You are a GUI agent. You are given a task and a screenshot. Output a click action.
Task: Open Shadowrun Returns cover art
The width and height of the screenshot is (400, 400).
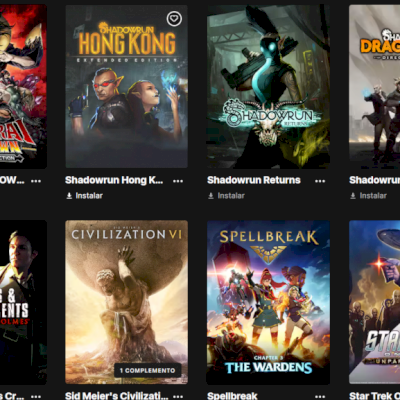click(268, 86)
